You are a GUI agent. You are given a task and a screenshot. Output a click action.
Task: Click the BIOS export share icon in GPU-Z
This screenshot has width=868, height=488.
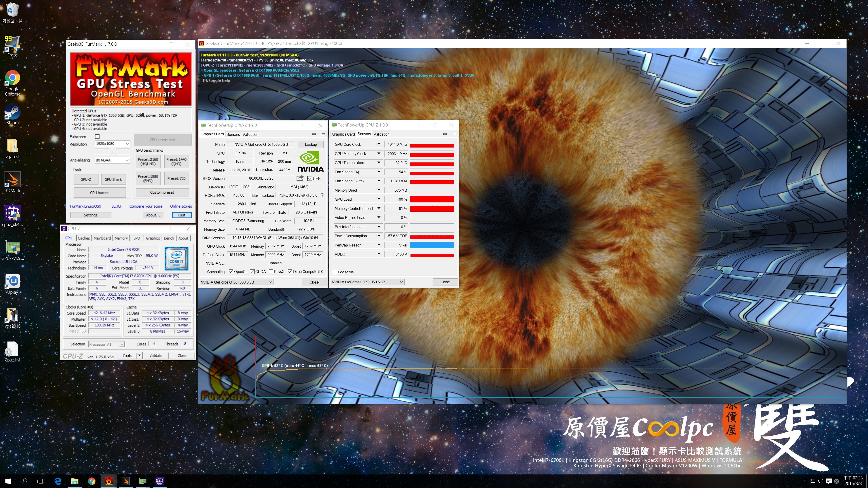pyautogui.click(x=300, y=178)
